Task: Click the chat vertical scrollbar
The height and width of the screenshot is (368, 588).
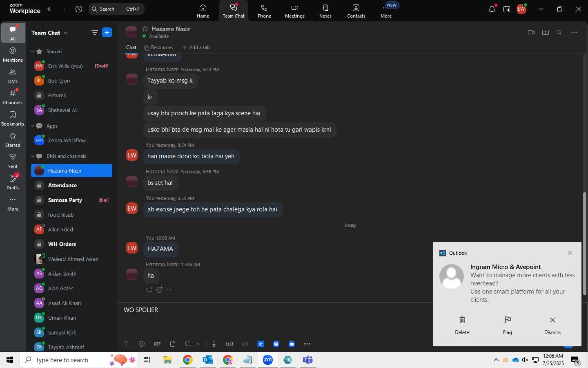Action: click(x=585, y=243)
